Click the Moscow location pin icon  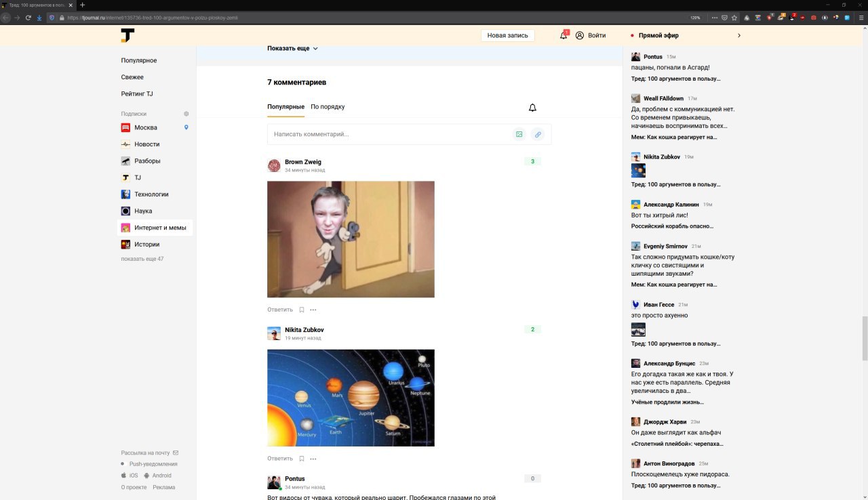(x=186, y=127)
